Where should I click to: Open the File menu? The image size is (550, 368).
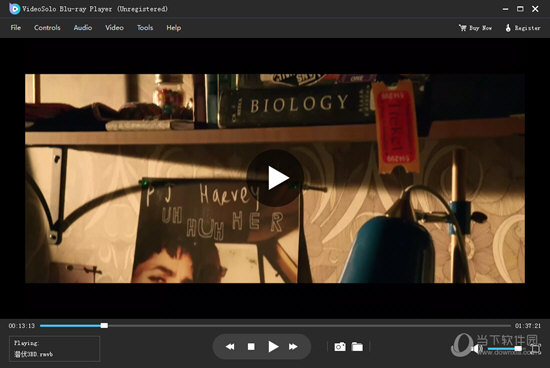click(16, 28)
